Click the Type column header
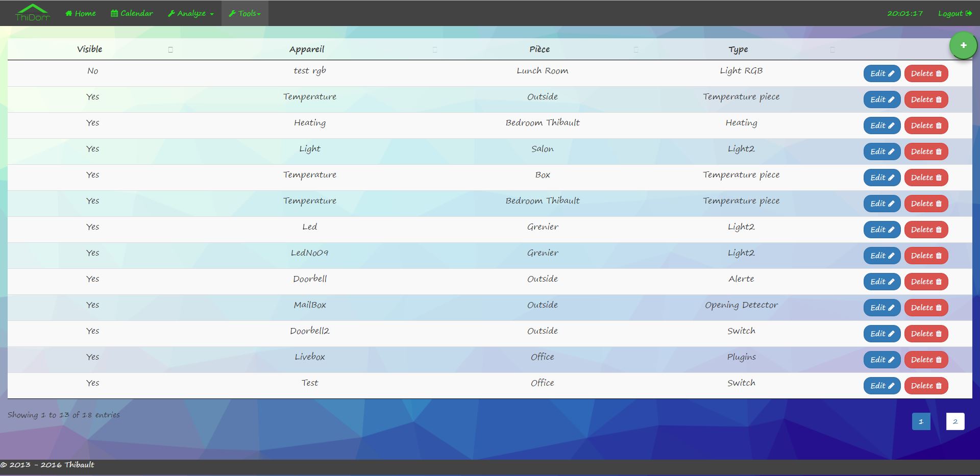The image size is (980, 476). (x=738, y=49)
